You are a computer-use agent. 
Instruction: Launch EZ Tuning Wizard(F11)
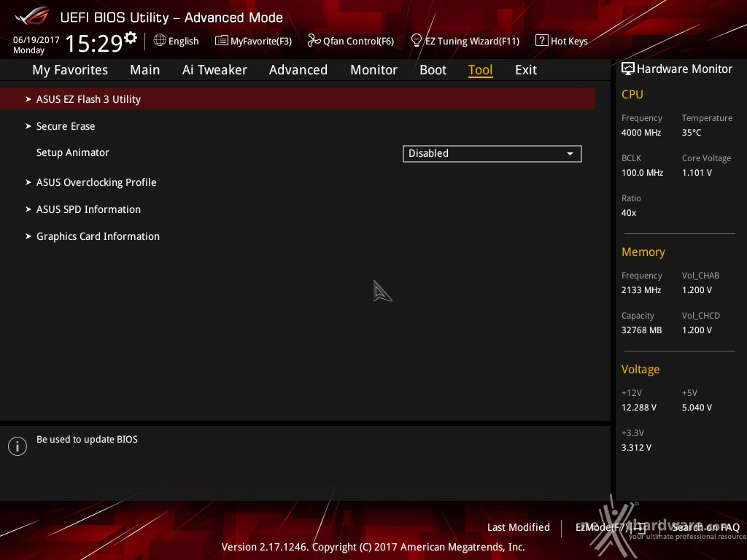(465, 41)
